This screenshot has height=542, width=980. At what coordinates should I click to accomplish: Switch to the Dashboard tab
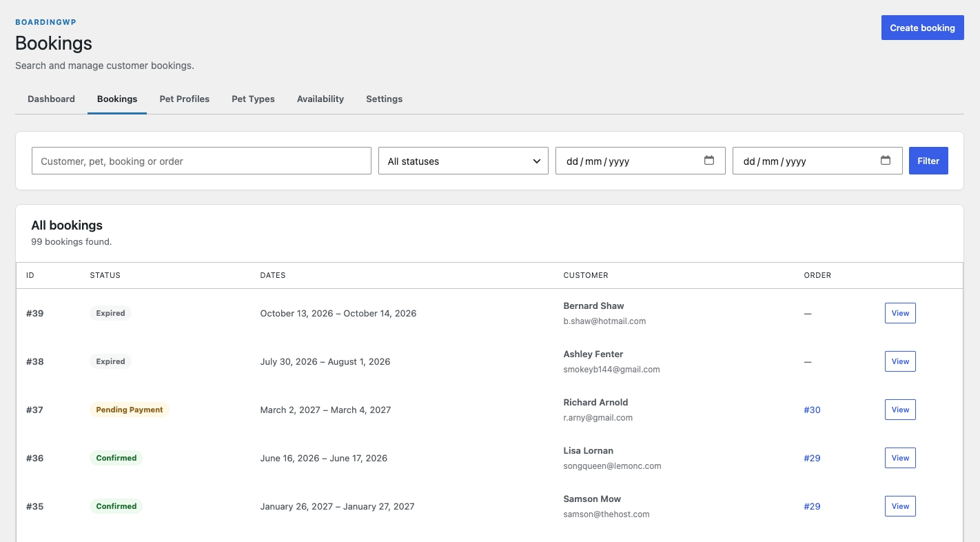click(51, 99)
